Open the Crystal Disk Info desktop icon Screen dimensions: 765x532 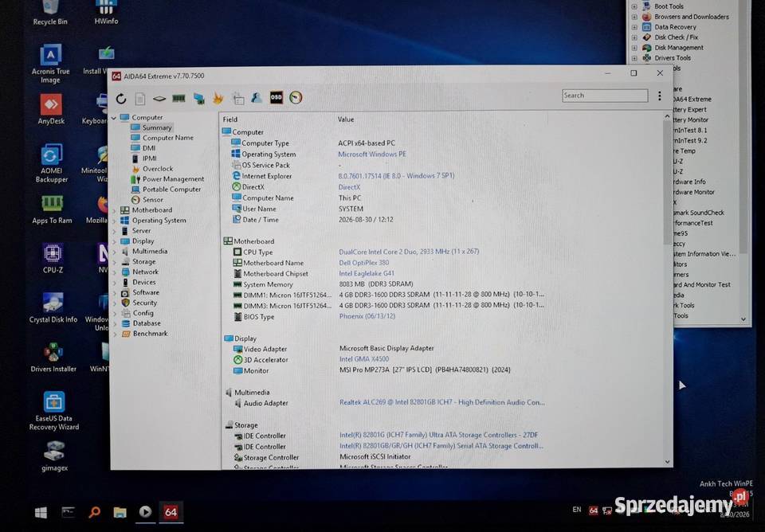point(53,308)
